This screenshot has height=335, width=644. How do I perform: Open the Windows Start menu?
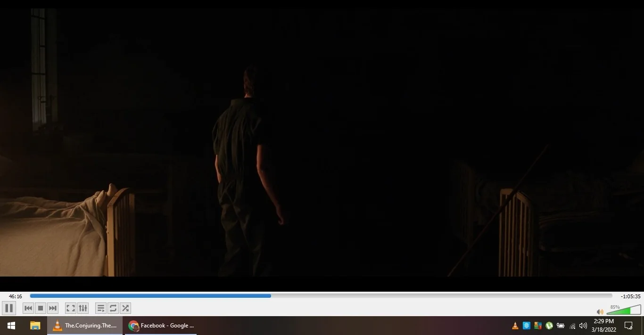11,326
